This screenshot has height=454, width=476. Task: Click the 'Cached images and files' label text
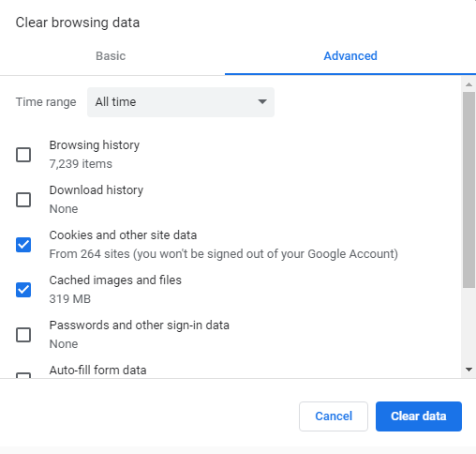[x=115, y=280]
